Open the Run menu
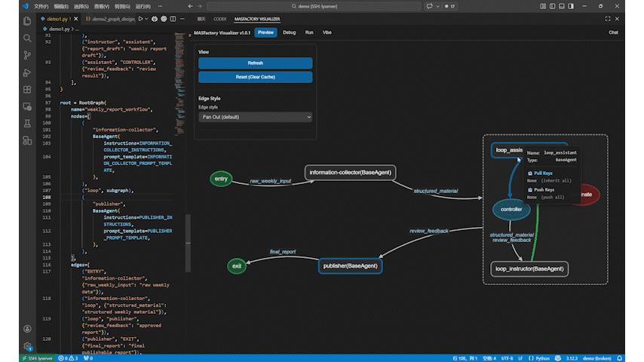This screenshot has width=644, height=362. pos(143,6)
